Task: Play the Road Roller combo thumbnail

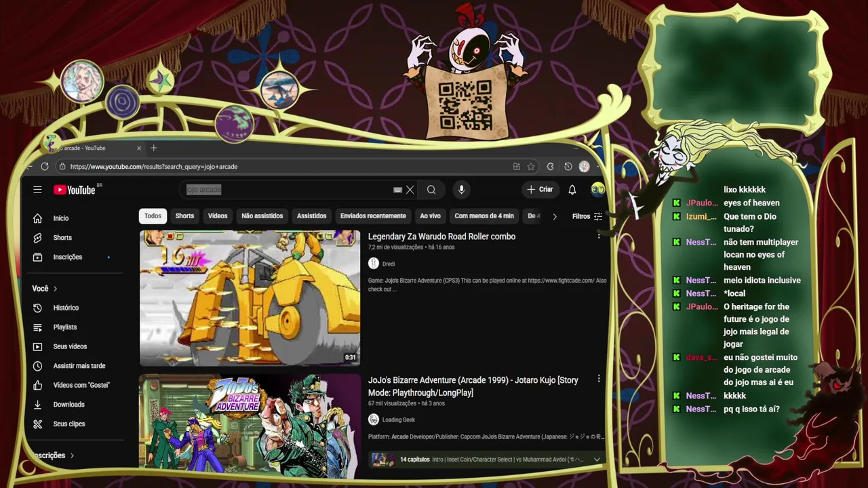Action: coord(250,298)
